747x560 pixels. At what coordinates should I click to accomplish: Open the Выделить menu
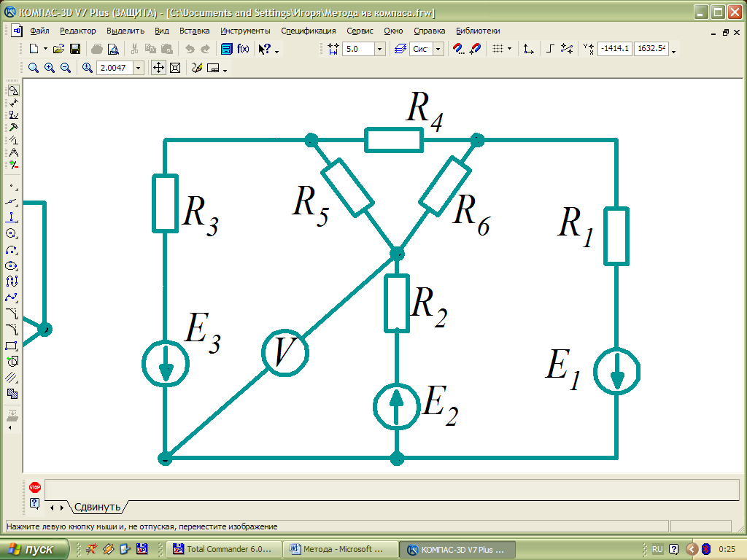(125, 31)
